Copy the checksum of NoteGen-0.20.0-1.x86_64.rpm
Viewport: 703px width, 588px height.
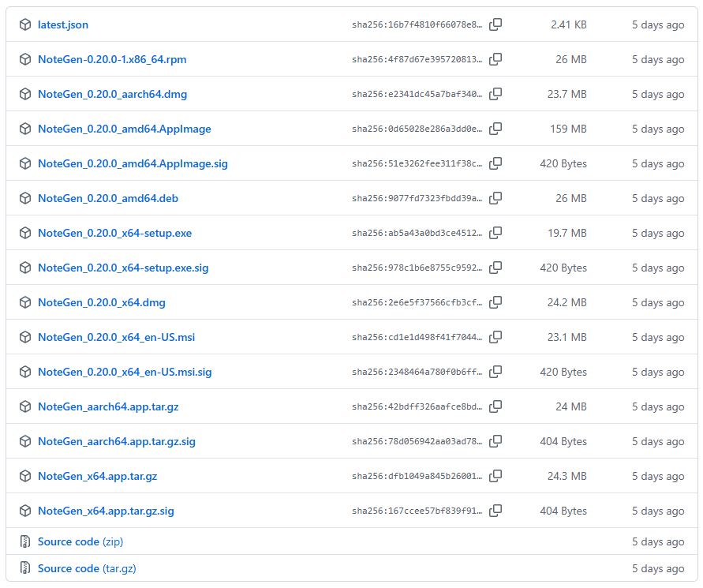[x=495, y=59]
